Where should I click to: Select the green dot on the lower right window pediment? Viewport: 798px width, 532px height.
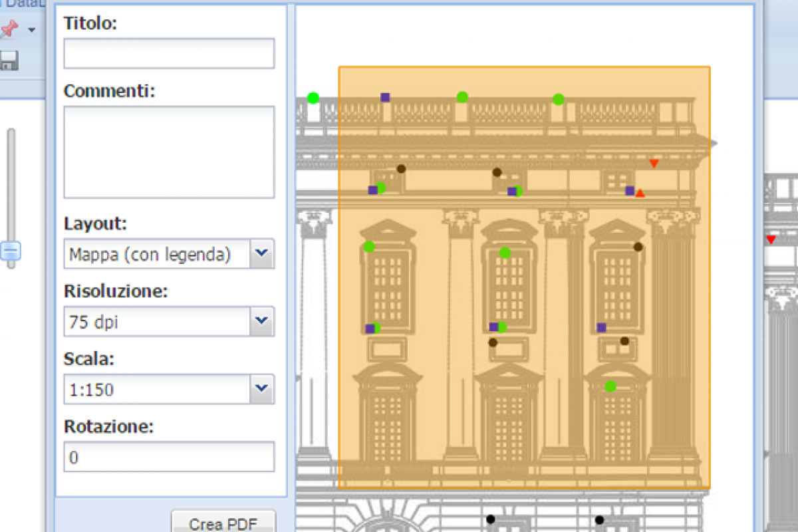click(610, 386)
